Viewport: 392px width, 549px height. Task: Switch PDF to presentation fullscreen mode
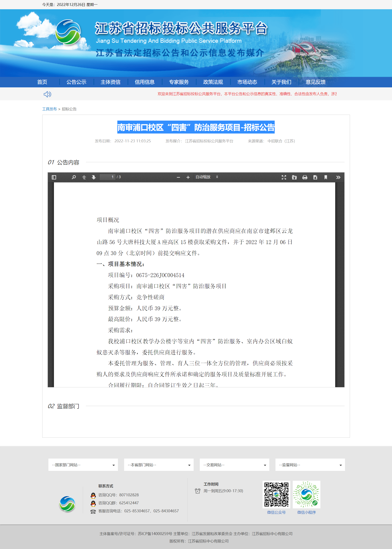(284, 177)
